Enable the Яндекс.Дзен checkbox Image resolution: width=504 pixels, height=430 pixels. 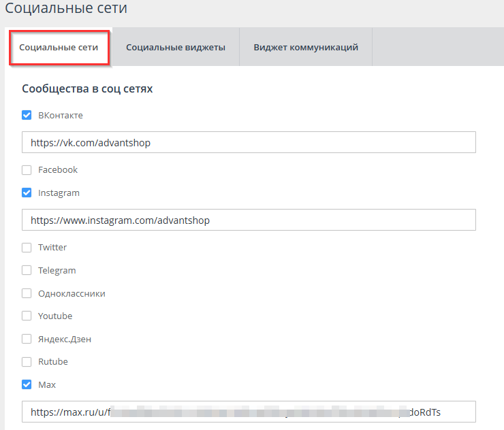27,340
